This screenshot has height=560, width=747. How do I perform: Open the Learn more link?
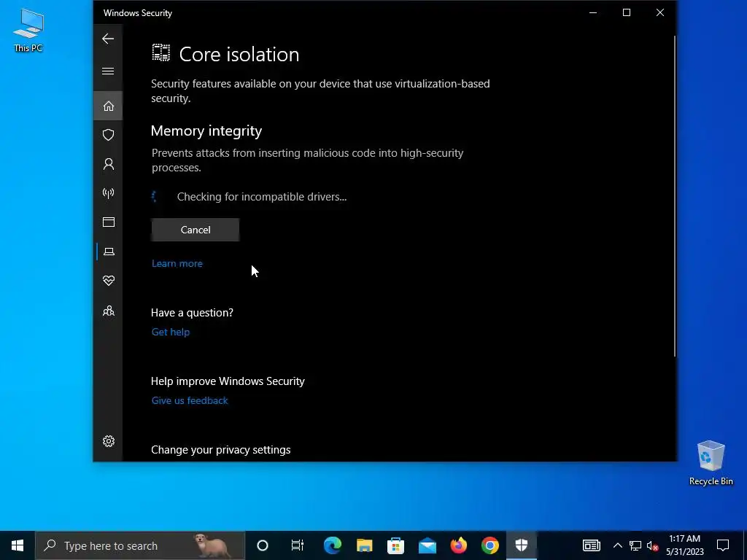[x=177, y=263]
